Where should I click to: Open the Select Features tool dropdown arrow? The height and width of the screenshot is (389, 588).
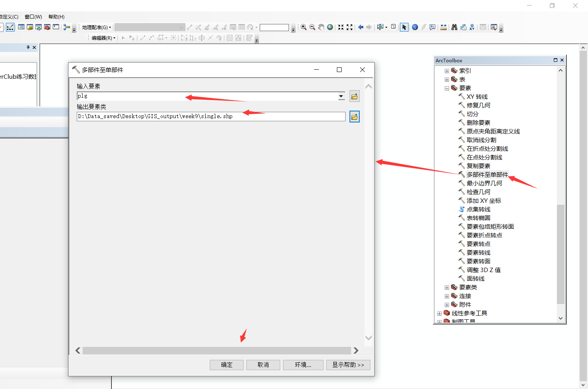coord(386,27)
